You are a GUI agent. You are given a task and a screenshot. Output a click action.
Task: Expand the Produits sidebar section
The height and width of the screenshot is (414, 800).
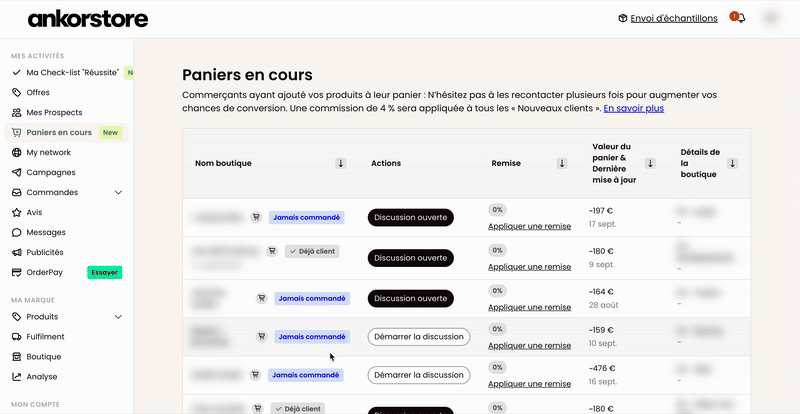(x=118, y=317)
